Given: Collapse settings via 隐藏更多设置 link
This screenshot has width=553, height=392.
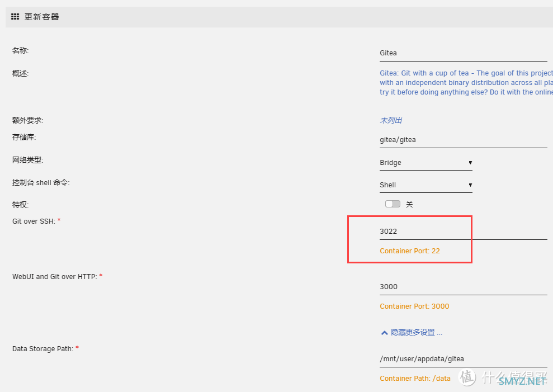Looking at the screenshot, I should (417, 332).
